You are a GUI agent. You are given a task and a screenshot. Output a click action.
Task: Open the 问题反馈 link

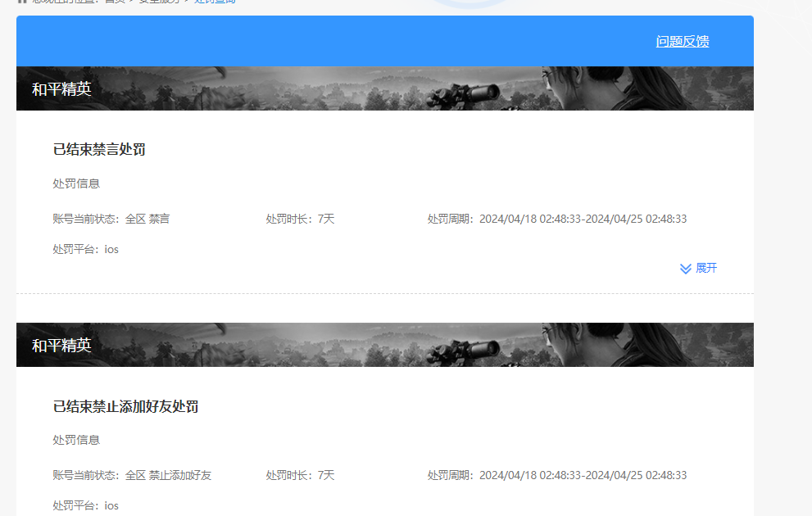point(682,42)
